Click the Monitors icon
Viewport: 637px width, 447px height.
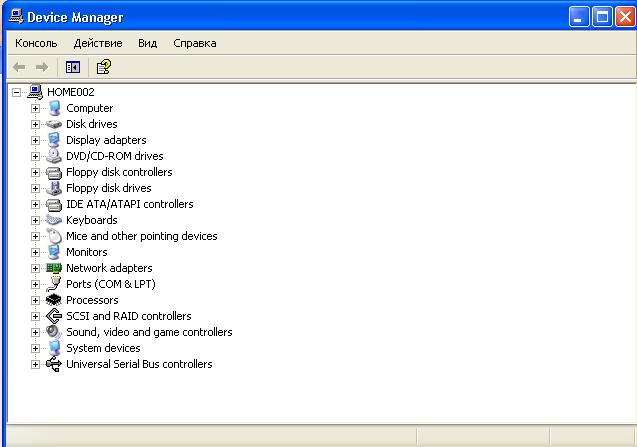coord(54,252)
